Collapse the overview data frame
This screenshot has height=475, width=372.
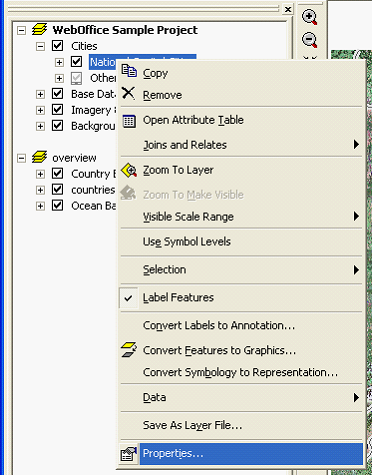point(21,158)
